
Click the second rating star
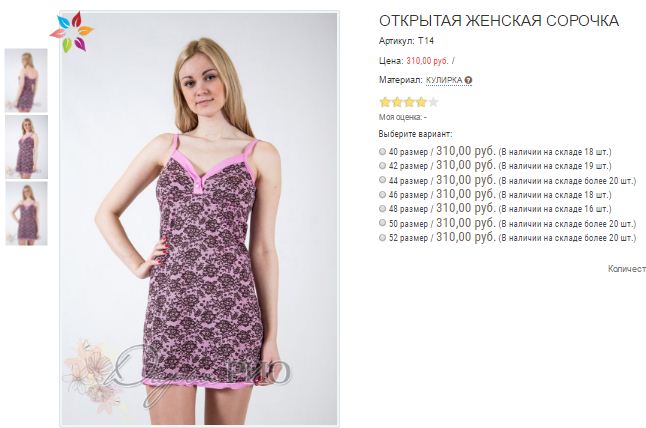coord(396,102)
